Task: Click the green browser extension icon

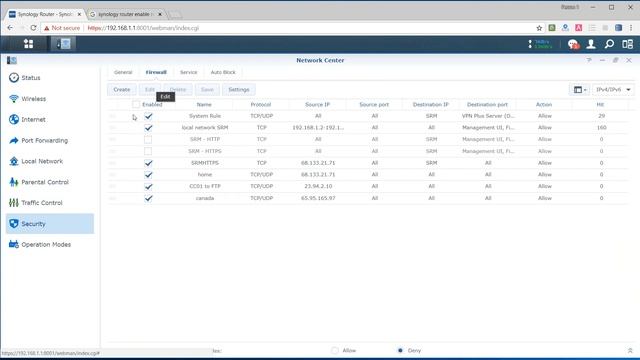Action: [x=552, y=28]
